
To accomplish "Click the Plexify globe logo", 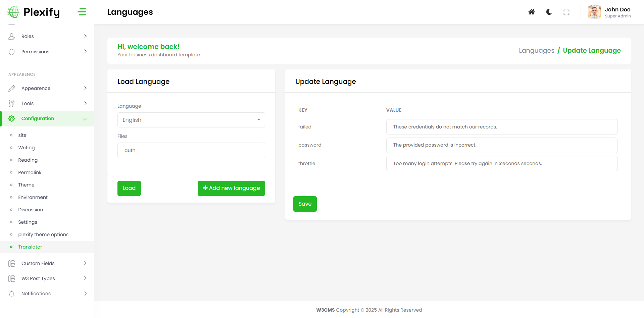I will (x=13, y=12).
